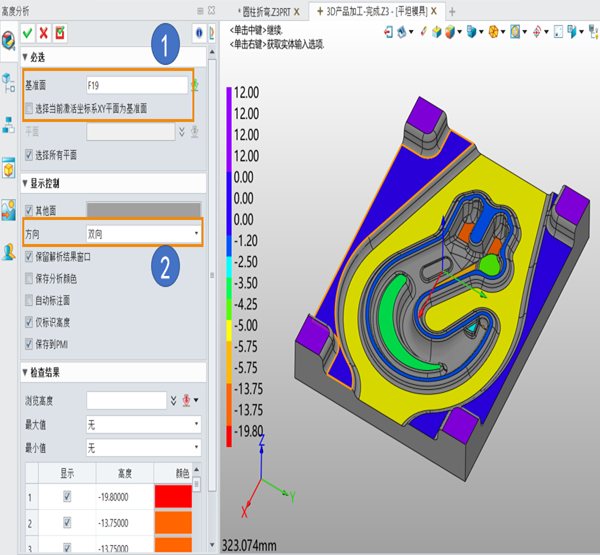The width and height of the screenshot is (600, 555).
Task: Uncheck 保留解析结果窗口 checkbox
Action: (29, 256)
